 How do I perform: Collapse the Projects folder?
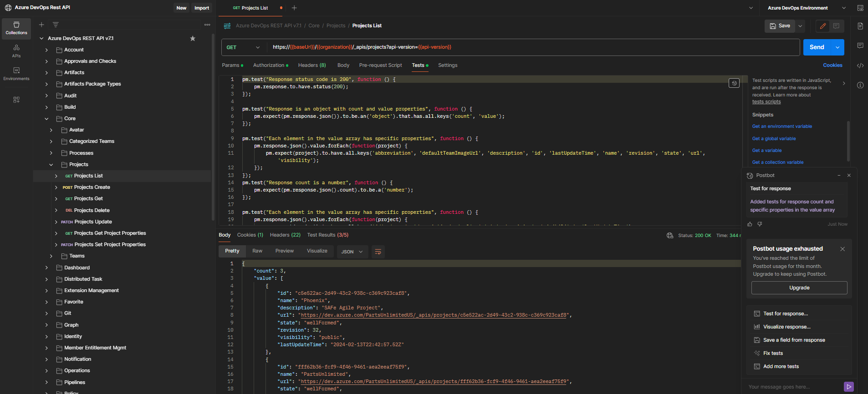(51, 165)
